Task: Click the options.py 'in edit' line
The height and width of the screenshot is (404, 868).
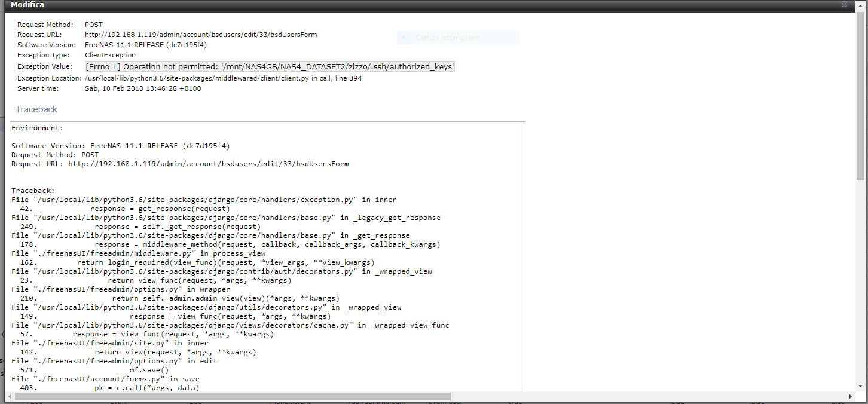Action: [114, 361]
